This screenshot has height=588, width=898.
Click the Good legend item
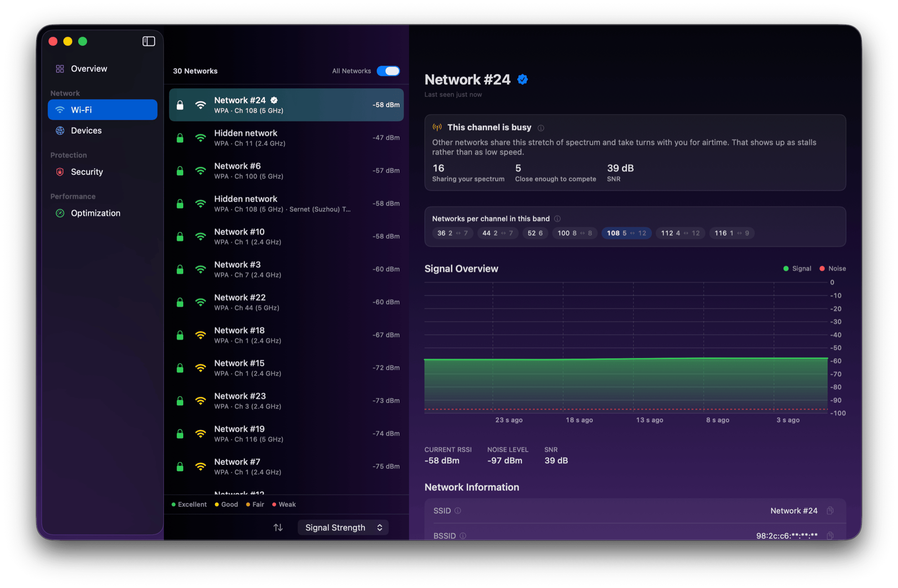tap(226, 505)
